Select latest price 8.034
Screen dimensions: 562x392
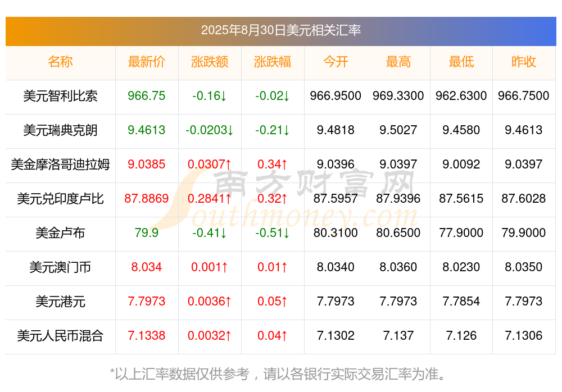pyautogui.click(x=146, y=267)
